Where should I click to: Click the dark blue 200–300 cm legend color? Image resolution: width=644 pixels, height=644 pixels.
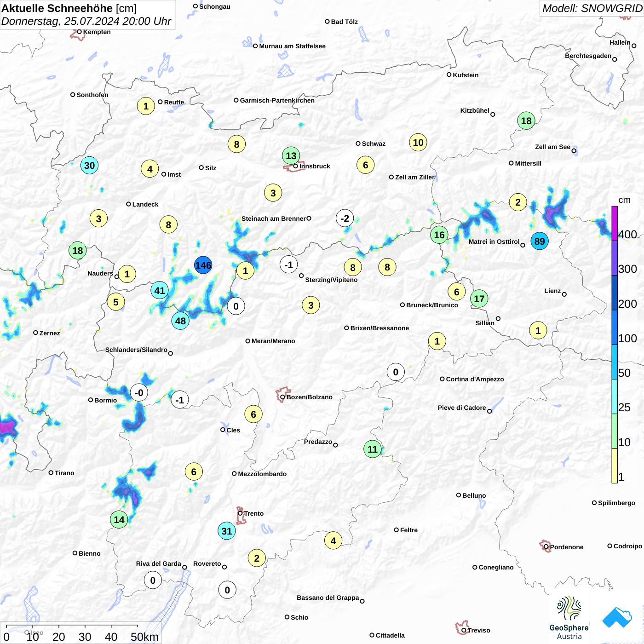[615, 293]
